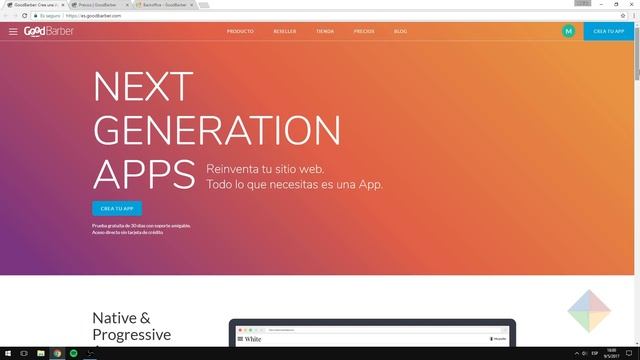Click the browser forward arrow

coord(15,16)
